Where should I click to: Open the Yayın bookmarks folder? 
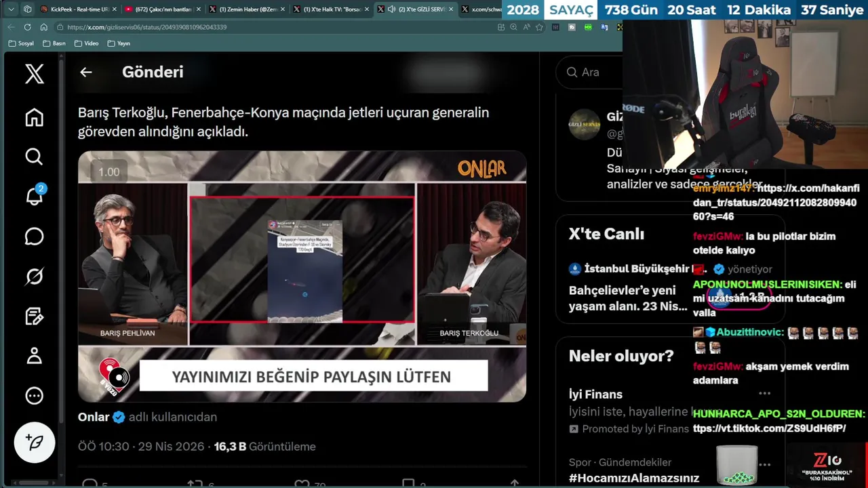pyautogui.click(x=118, y=43)
